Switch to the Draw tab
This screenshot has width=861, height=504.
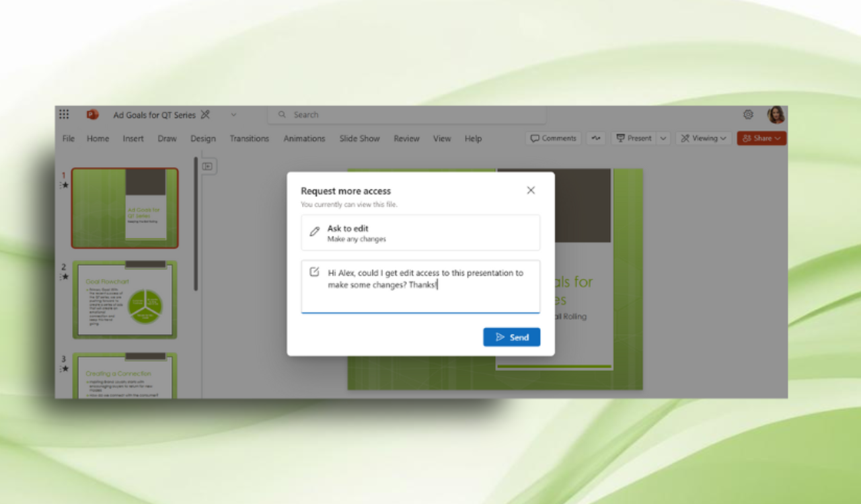(x=167, y=138)
